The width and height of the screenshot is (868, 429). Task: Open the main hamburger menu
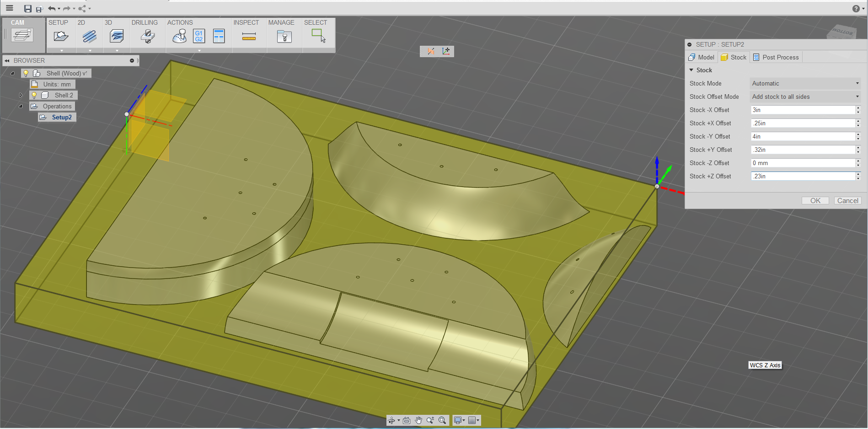click(10, 8)
